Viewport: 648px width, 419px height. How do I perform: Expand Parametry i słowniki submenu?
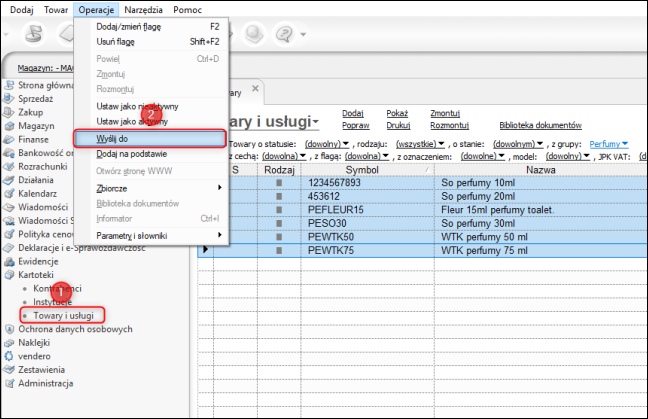pos(151,236)
